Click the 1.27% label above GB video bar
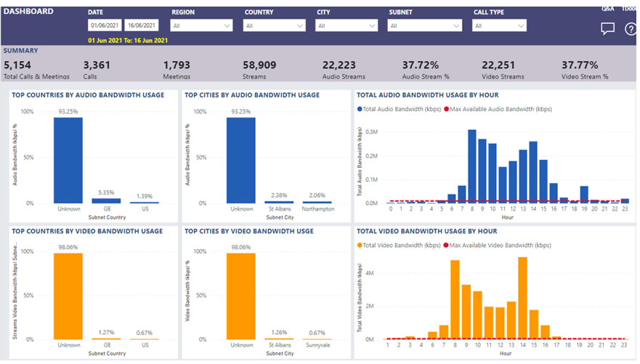 (106, 332)
